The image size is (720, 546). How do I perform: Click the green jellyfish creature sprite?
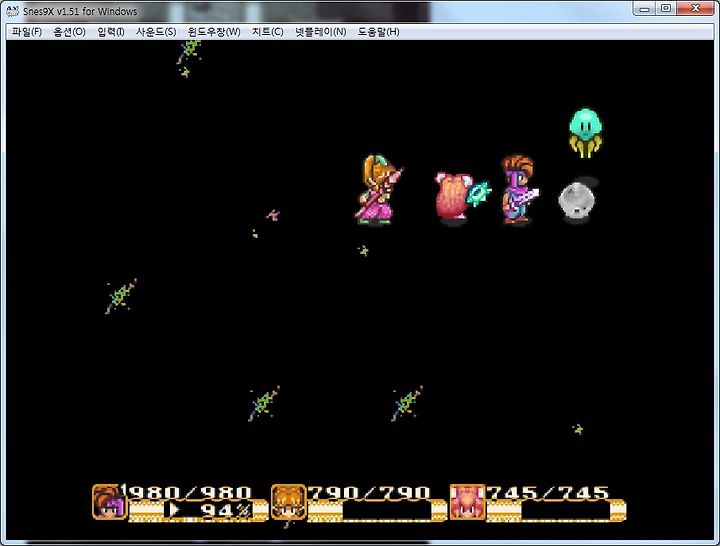pos(586,133)
